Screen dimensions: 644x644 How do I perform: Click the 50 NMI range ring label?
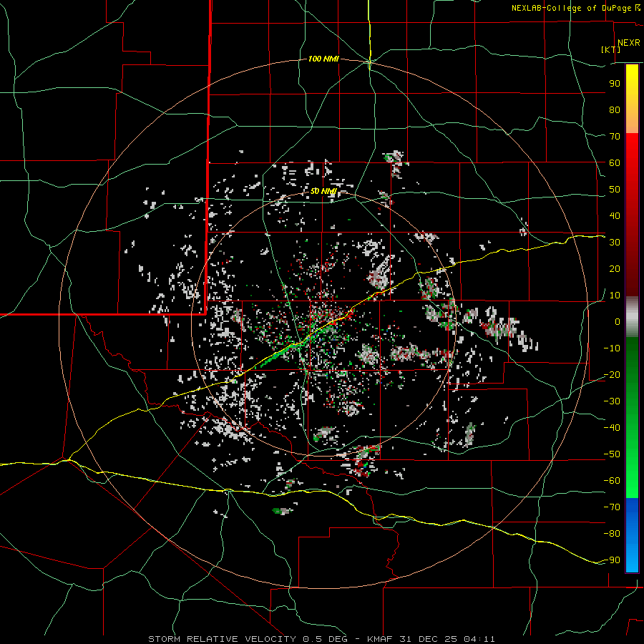click(323, 191)
